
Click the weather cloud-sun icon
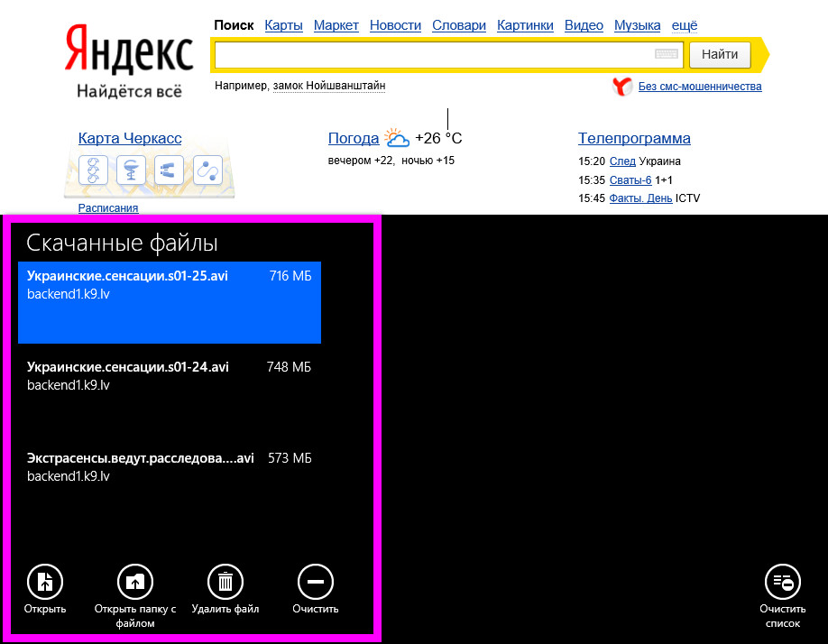tap(397, 138)
